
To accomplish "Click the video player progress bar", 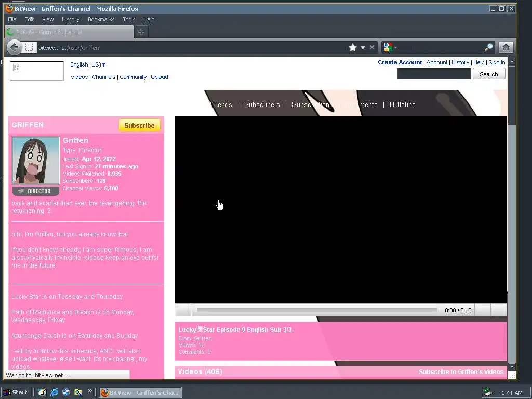I will click(x=317, y=310).
